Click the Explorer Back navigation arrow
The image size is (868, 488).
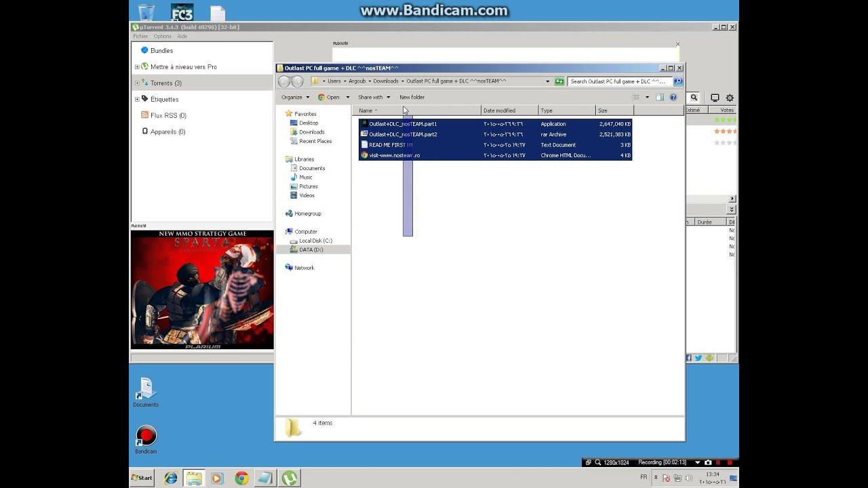(285, 81)
